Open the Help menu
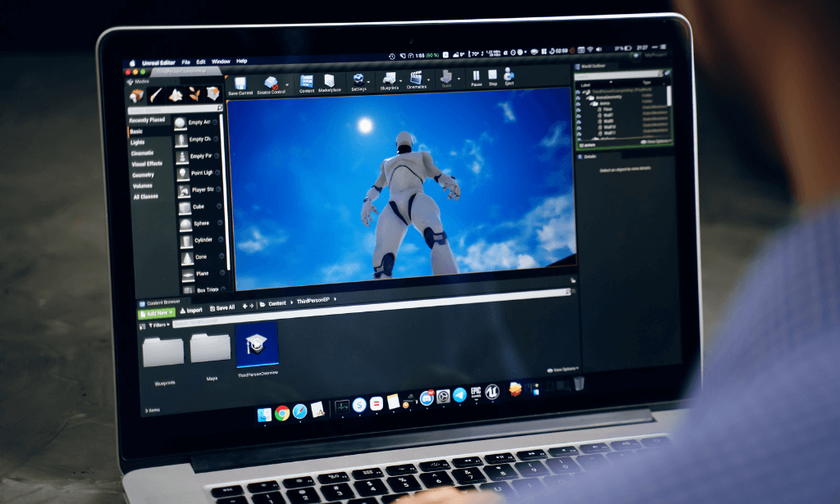The image size is (840, 504). point(242,61)
